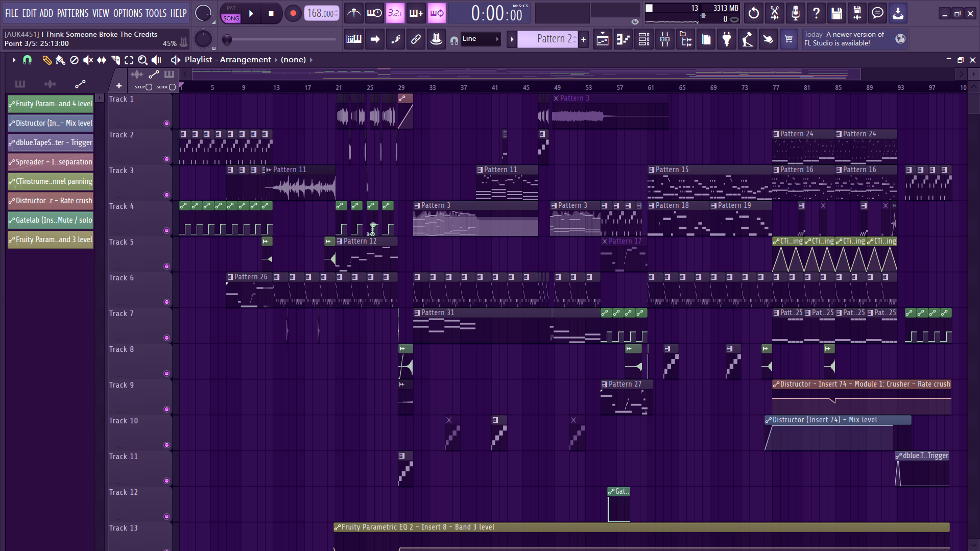Toggle wait for input before recording
Screen dimensions: 980x551
point(374,13)
